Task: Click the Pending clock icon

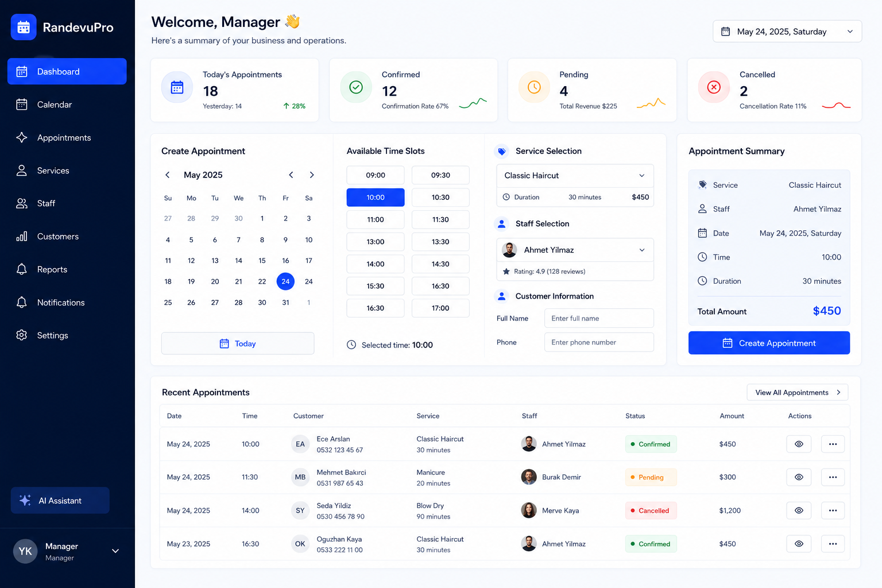Action: pyautogui.click(x=534, y=87)
